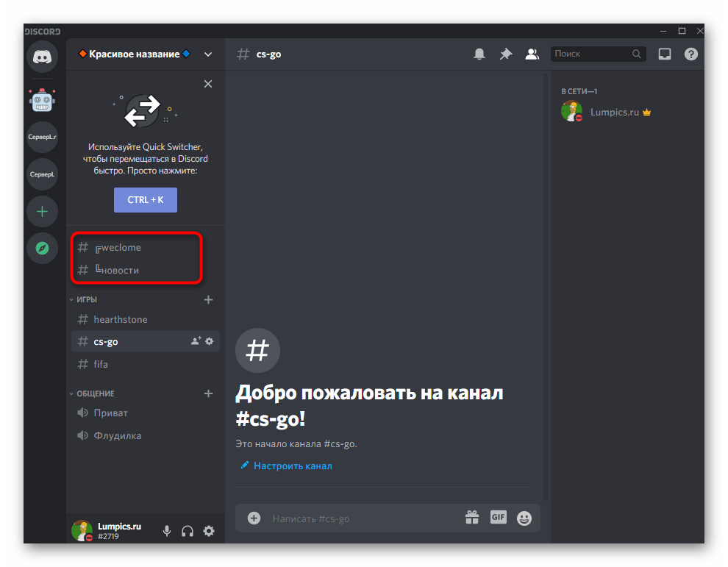Select the hearthstone text channel
The image size is (728, 567).
pos(120,320)
